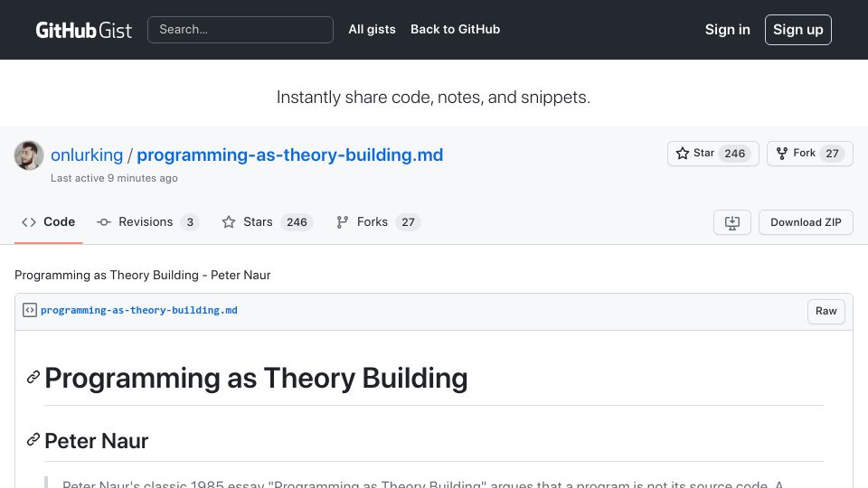Click the Code tab angle brackets icon
This screenshot has height=488, width=868.
pos(29,222)
